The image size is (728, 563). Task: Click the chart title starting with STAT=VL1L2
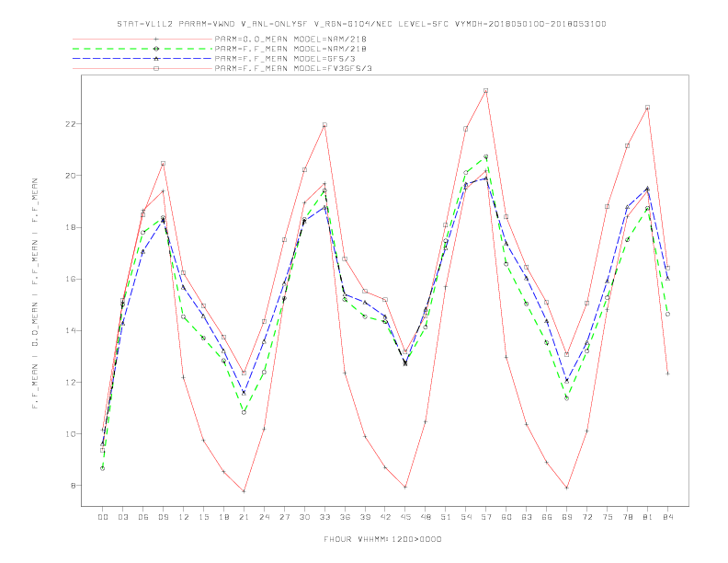(361, 24)
